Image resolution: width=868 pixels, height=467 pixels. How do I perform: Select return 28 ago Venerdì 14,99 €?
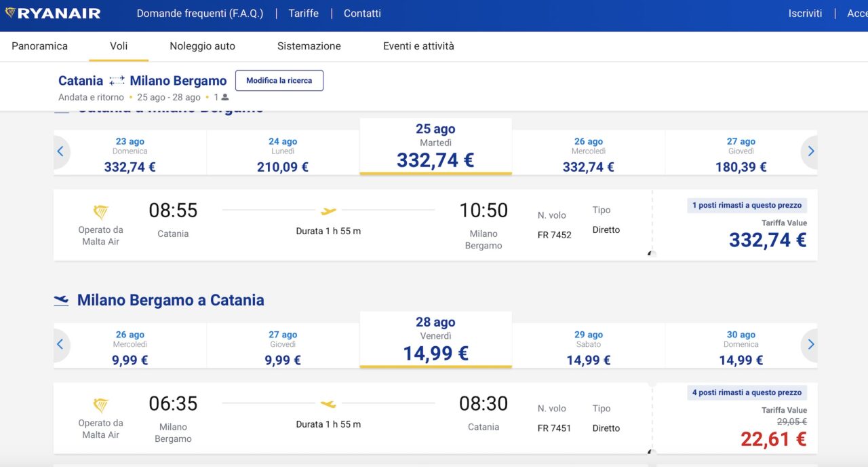[x=435, y=340]
